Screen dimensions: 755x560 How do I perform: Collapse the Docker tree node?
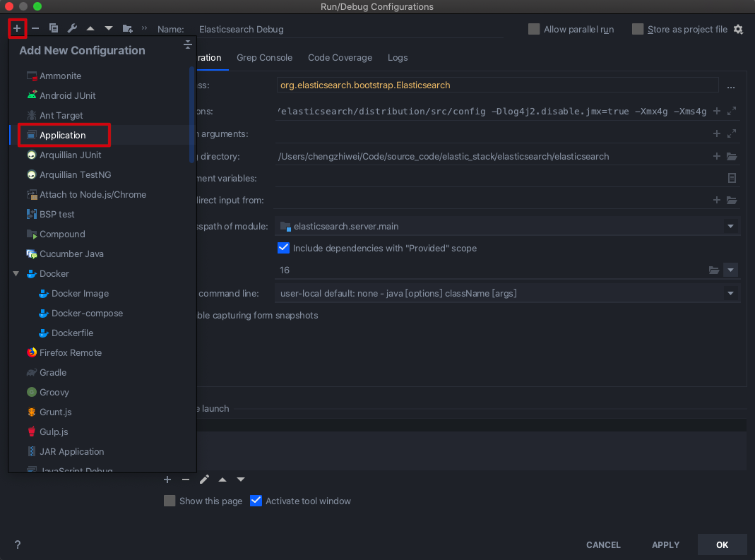pyautogui.click(x=16, y=273)
